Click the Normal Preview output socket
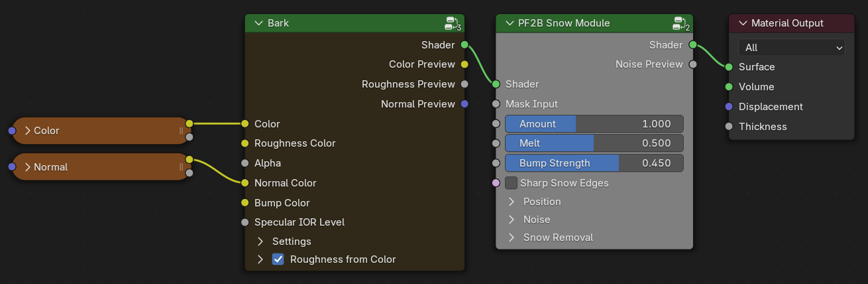The width and height of the screenshot is (868, 284). click(x=464, y=104)
